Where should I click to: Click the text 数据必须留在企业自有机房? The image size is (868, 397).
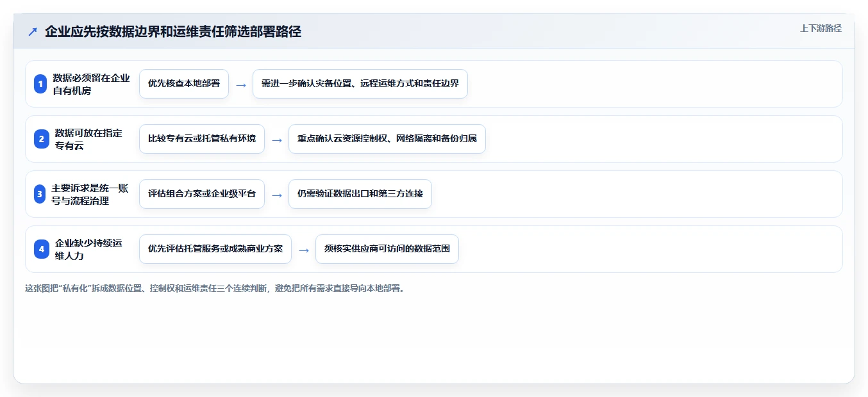(x=92, y=84)
